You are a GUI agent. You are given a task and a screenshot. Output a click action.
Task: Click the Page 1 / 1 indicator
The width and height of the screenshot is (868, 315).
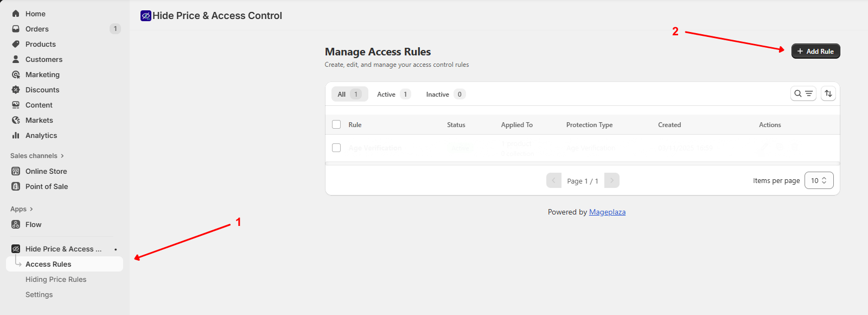(583, 181)
